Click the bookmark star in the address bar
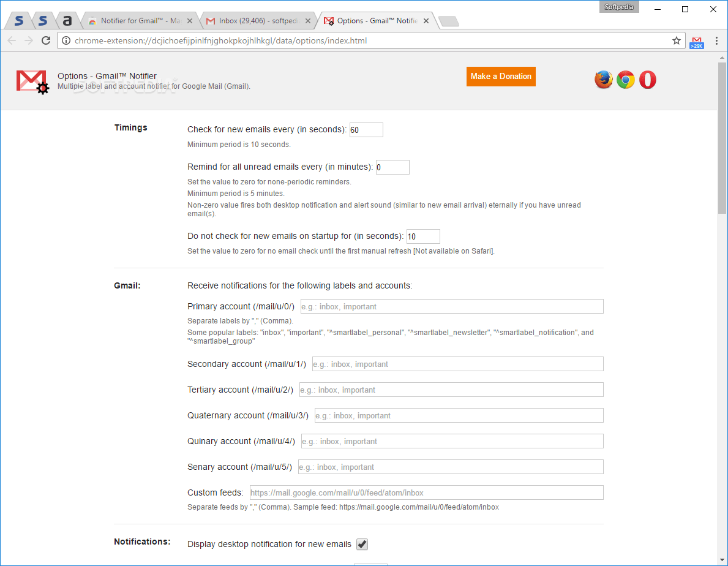This screenshot has width=728, height=566. [x=676, y=40]
